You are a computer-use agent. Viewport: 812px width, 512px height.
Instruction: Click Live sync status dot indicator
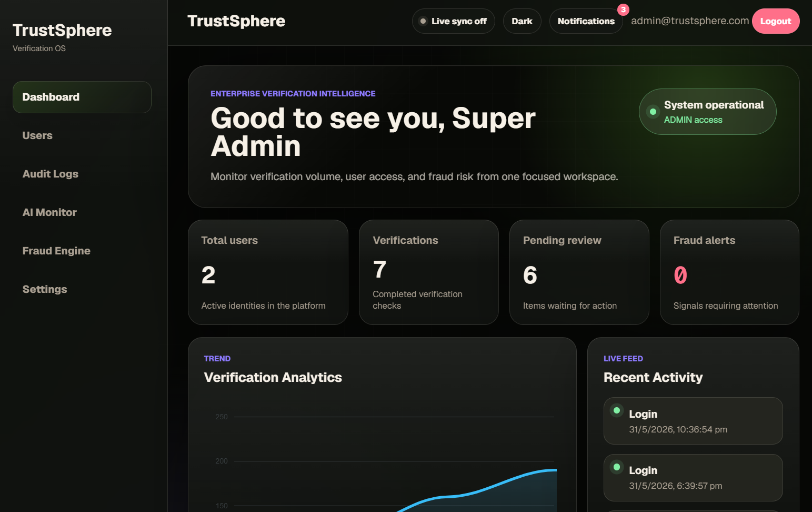(423, 21)
